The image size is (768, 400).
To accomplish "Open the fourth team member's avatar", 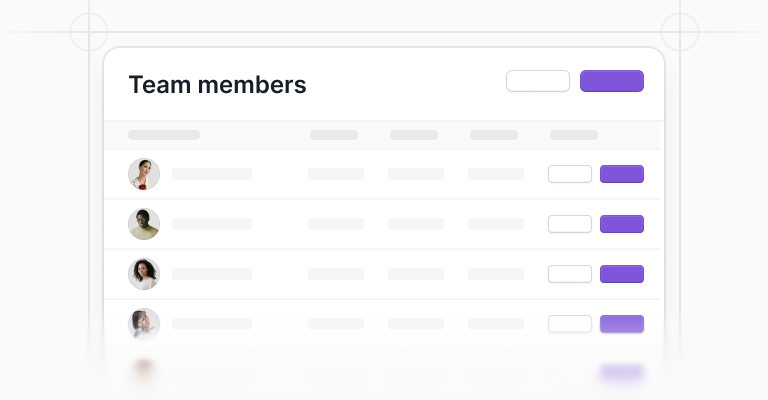I will 144,324.
